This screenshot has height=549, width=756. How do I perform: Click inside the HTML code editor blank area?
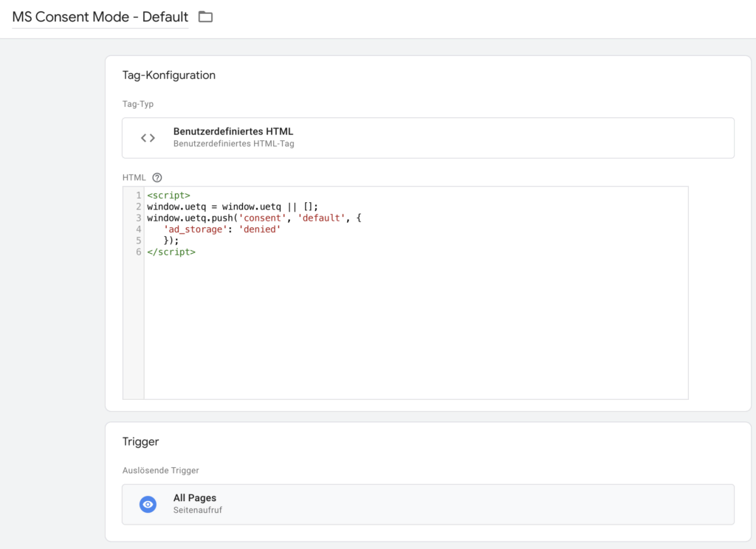coord(416,328)
